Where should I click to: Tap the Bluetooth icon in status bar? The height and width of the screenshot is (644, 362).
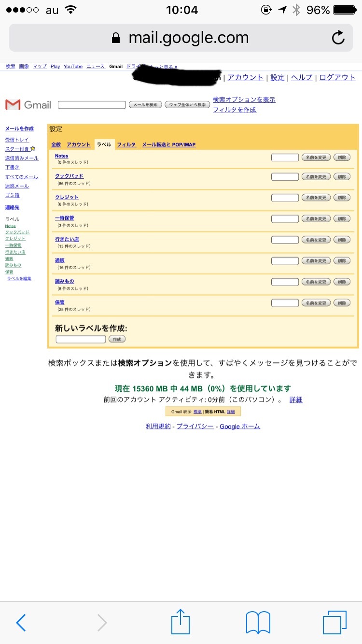pyautogui.click(x=296, y=10)
